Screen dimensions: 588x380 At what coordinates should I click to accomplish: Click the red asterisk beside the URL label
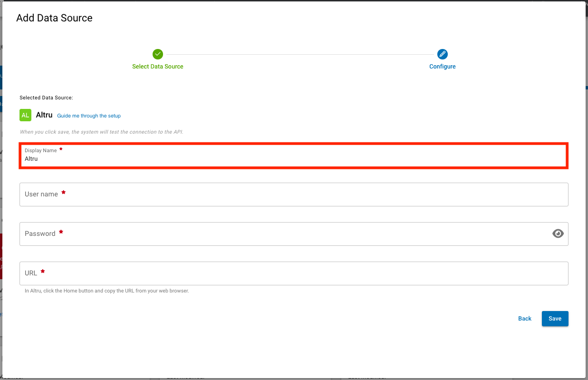[x=42, y=271]
